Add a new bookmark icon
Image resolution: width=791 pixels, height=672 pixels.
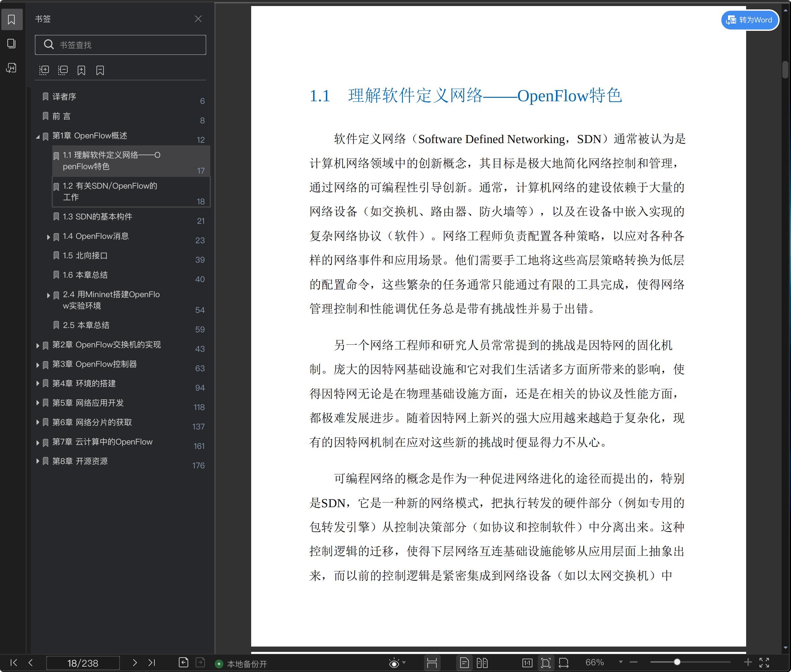click(x=81, y=70)
